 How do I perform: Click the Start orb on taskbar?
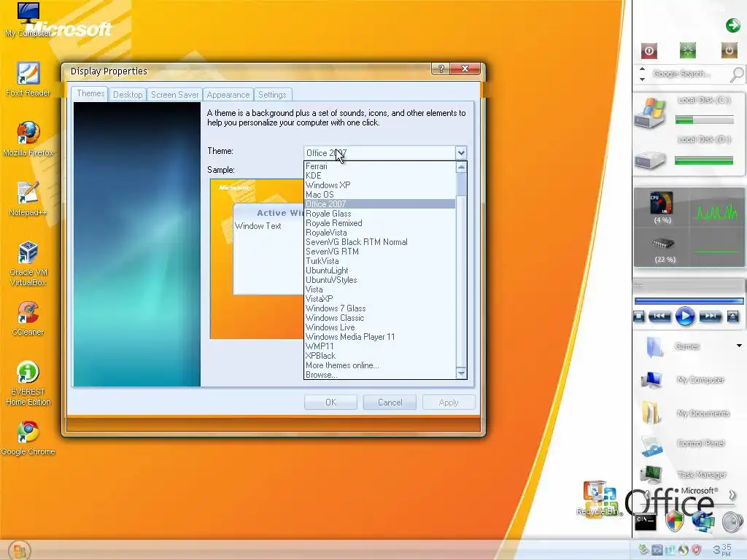click(19, 551)
